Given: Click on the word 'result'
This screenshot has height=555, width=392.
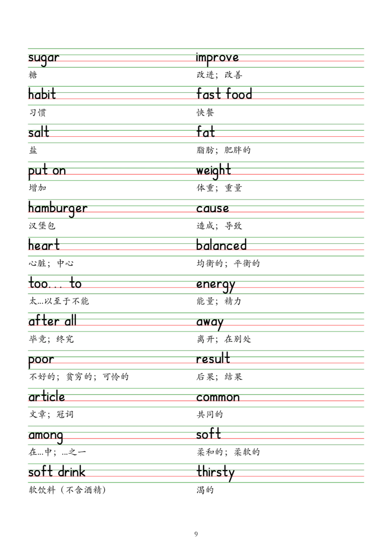Looking at the screenshot, I should [213, 359].
